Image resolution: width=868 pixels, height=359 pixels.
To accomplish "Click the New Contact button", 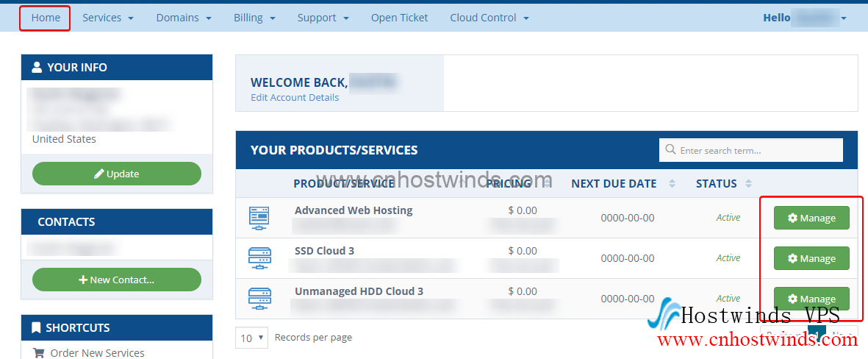I will (x=117, y=280).
